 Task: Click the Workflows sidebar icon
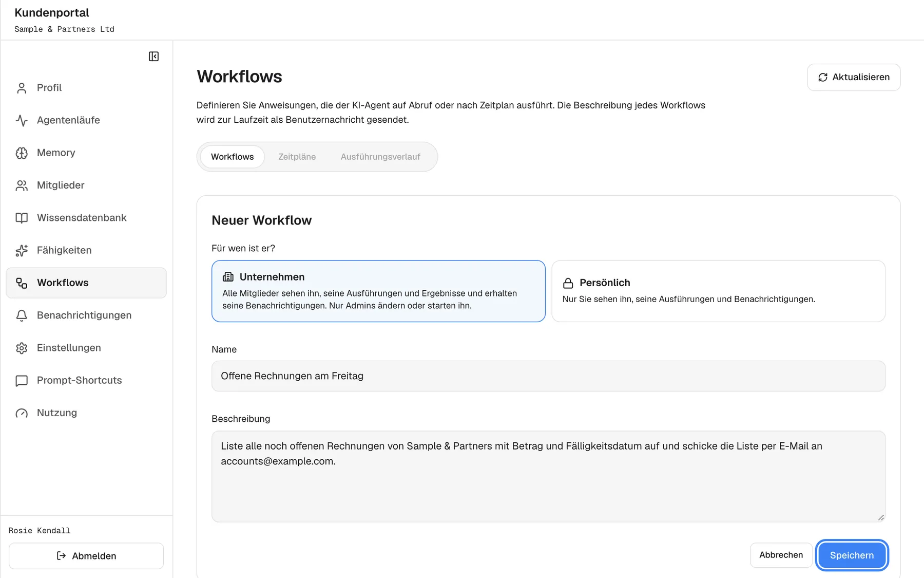point(22,283)
